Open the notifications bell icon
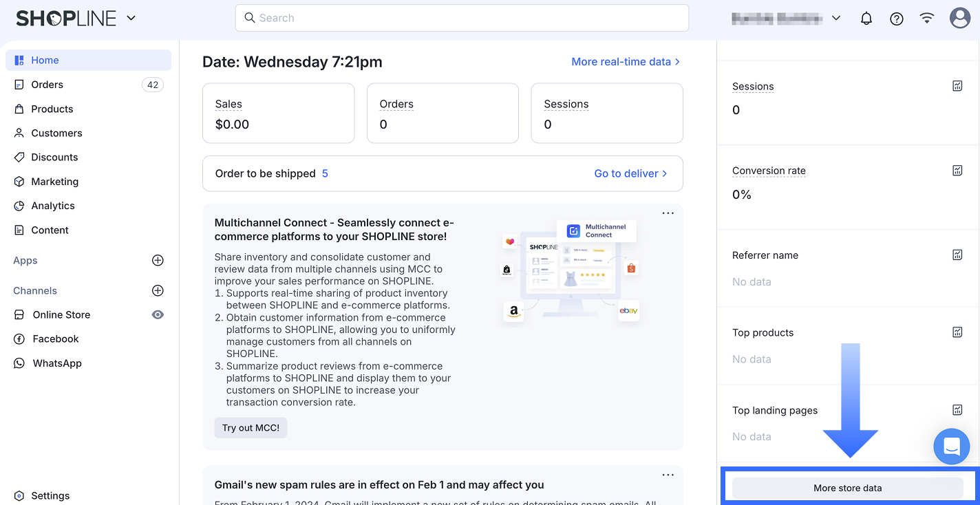This screenshot has height=505, width=980. [866, 19]
